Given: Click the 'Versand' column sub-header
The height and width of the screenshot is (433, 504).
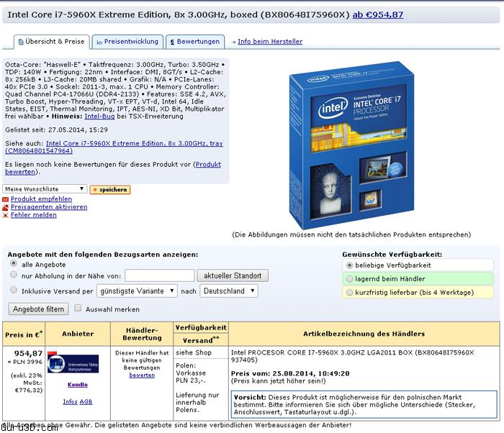Looking at the screenshot, I should [201, 340].
